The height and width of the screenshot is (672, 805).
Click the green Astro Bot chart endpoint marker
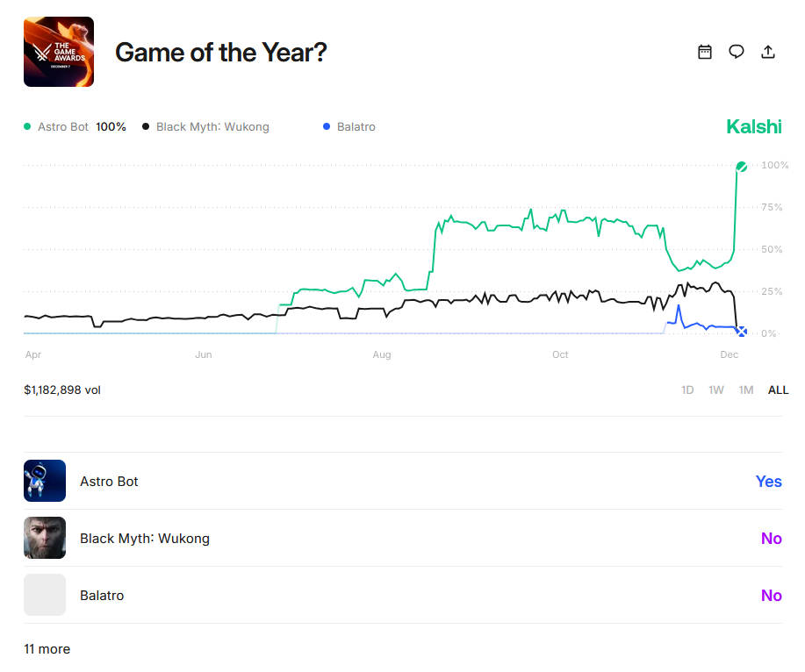[742, 166]
